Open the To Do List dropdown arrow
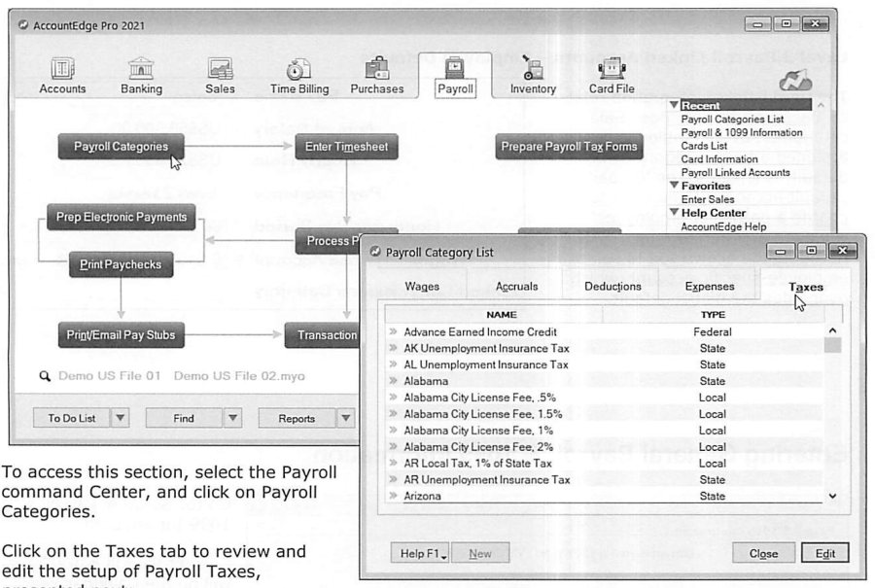The height and width of the screenshot is (588, 875). [120, 418]
